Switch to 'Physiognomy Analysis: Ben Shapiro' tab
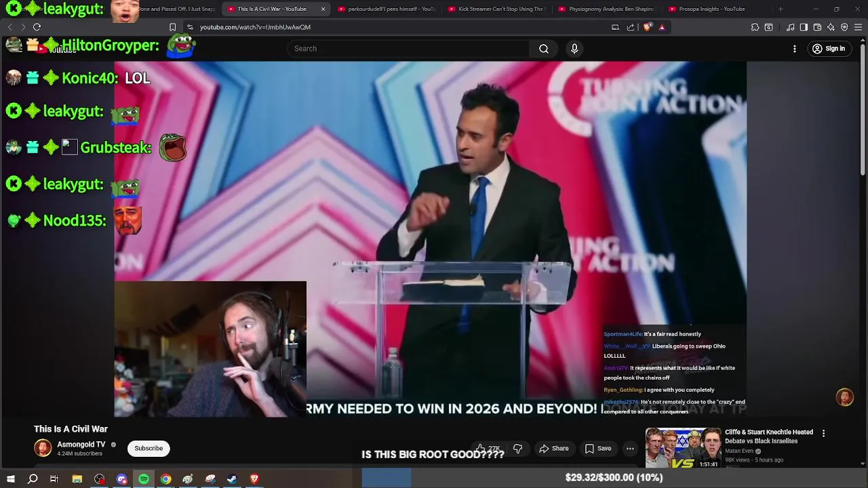Screen dimensions: 868x488 click(607, 9)
